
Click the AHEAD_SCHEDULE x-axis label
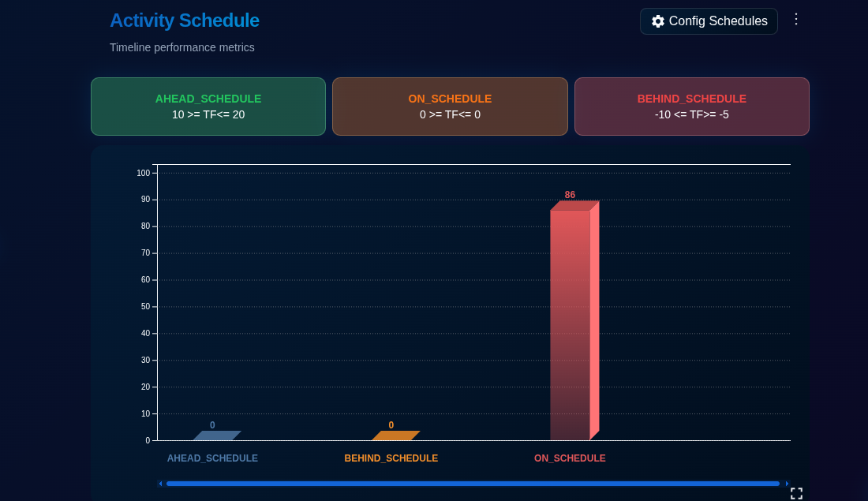[x=212, y=458]
